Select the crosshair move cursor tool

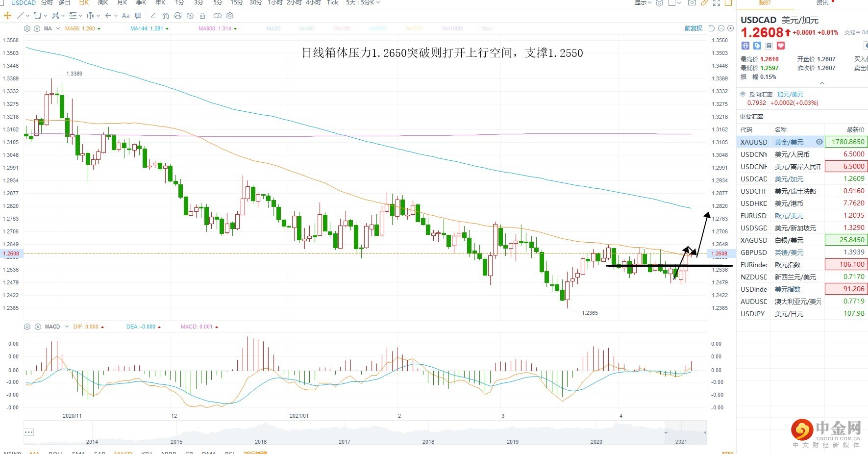click(x=7, y=16)
